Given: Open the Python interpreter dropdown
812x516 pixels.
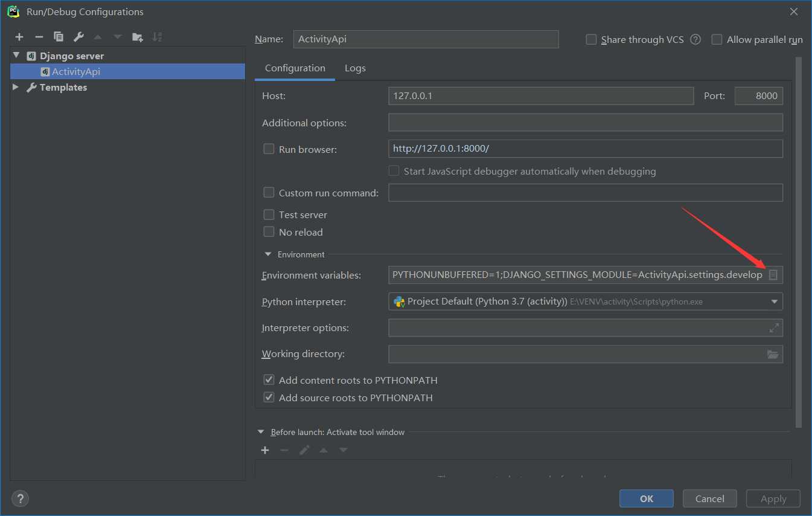Looking at the screenshot, I should 774,302.
